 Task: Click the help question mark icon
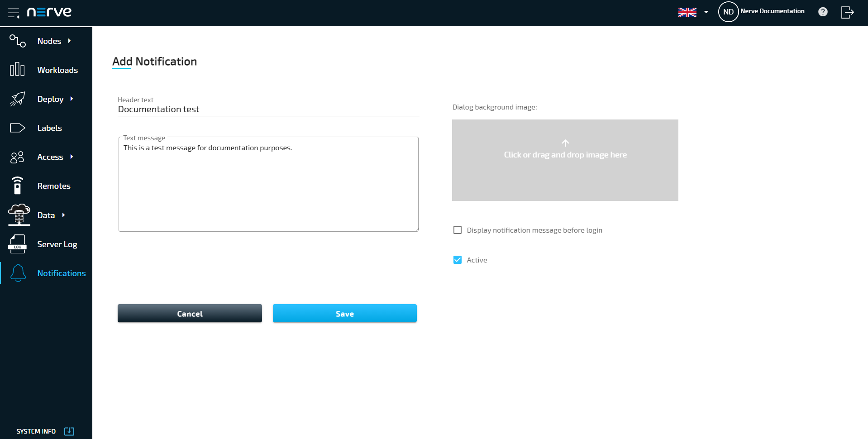(x=823, y=12)
